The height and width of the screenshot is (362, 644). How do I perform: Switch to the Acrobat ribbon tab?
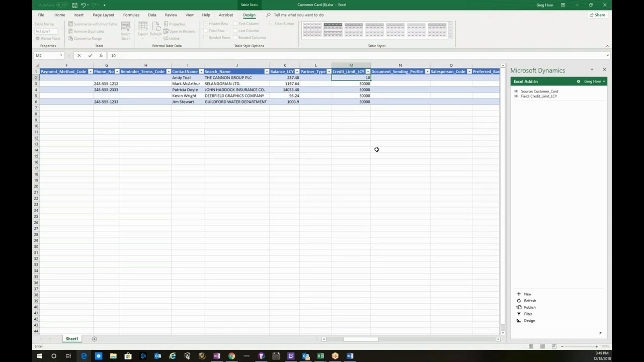(x=226, y=15)
